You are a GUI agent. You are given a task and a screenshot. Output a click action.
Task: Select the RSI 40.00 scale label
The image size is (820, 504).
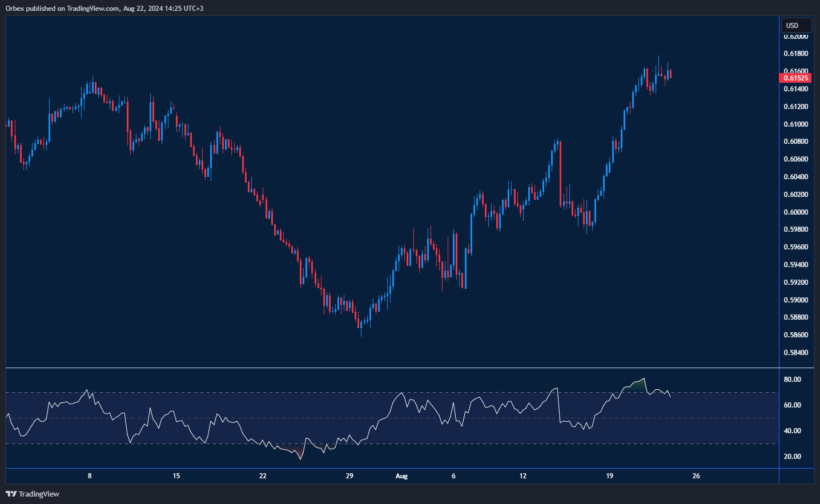click(793, 431)
